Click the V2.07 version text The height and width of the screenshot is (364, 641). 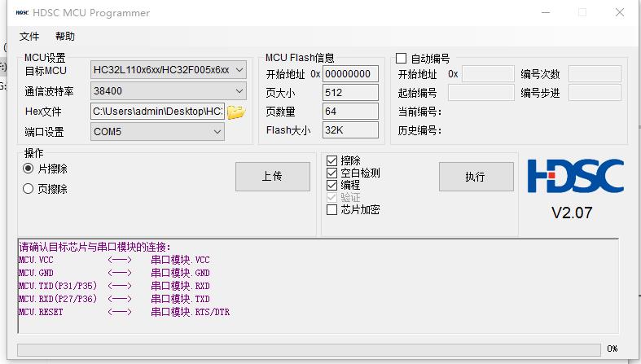click(x=572, y=213)
